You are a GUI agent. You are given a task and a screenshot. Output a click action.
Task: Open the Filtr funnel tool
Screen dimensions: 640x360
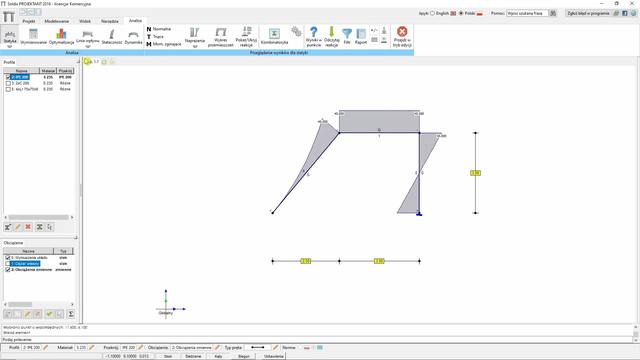[347, 36]
